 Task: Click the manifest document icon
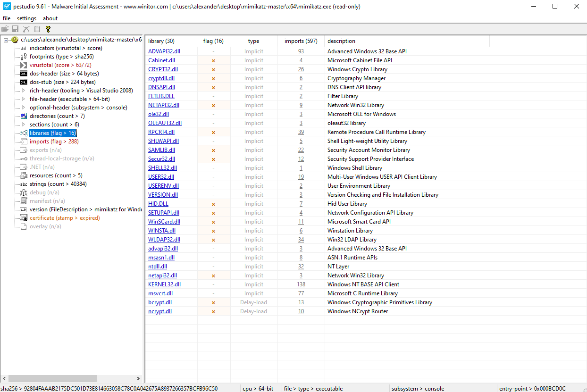[x=24, y=201]
